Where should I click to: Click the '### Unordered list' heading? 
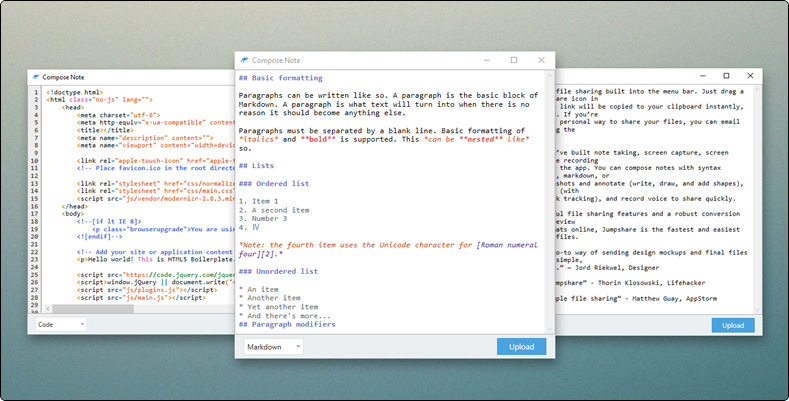(x=278, y=271)
